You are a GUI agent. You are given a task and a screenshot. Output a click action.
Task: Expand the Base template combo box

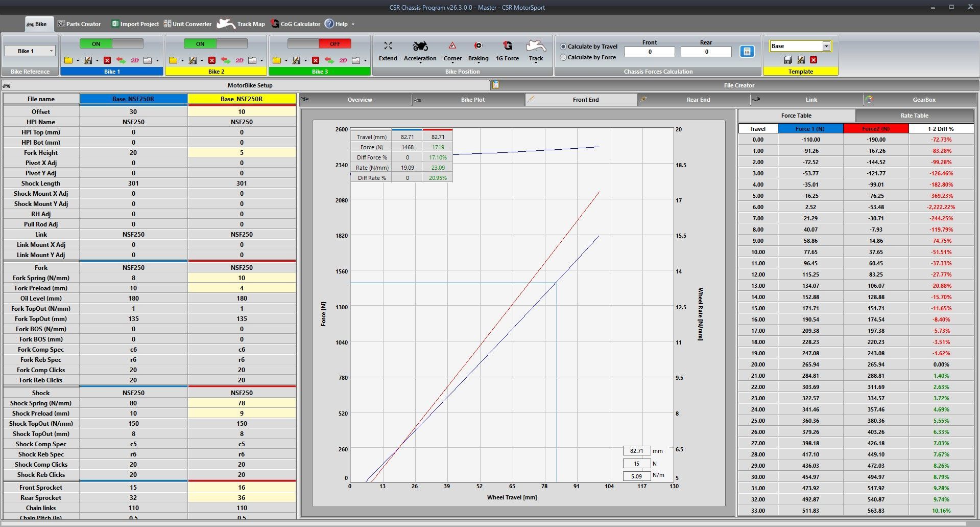click(826, 46)
